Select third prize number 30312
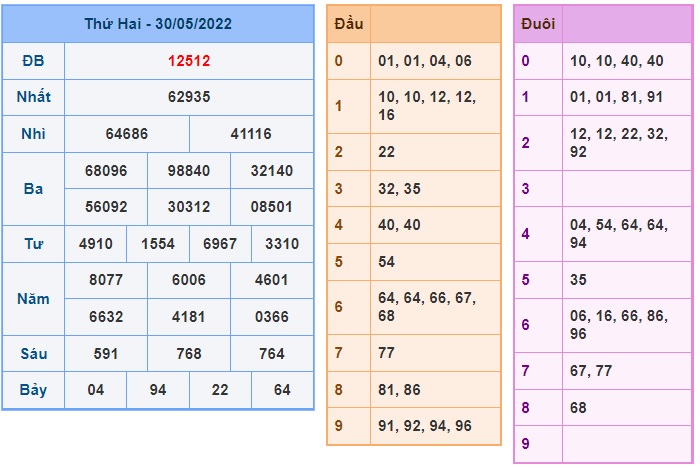700x468 pixels. (x=189, y=207)
